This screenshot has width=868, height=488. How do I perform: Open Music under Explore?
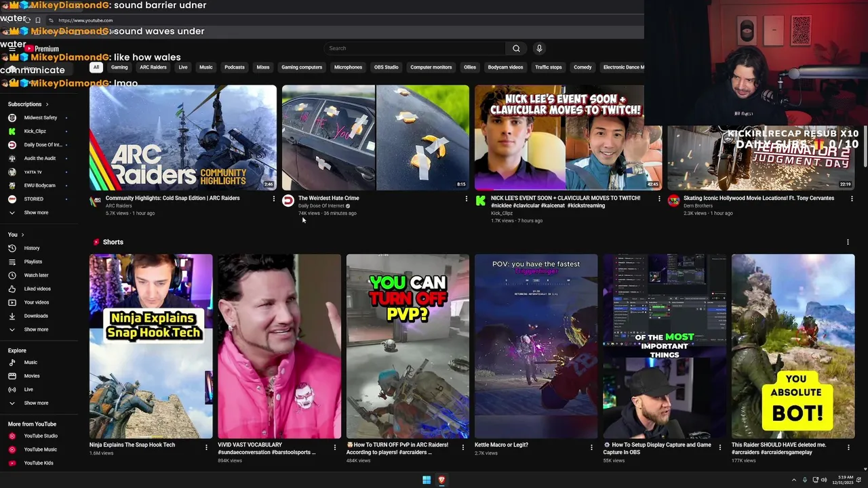(x=31, y=363)
